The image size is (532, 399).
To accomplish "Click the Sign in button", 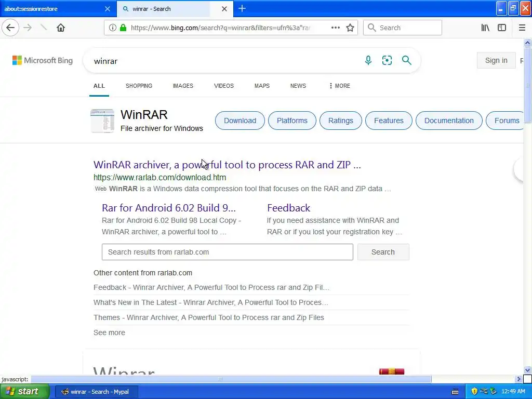I will click(496, 60).
